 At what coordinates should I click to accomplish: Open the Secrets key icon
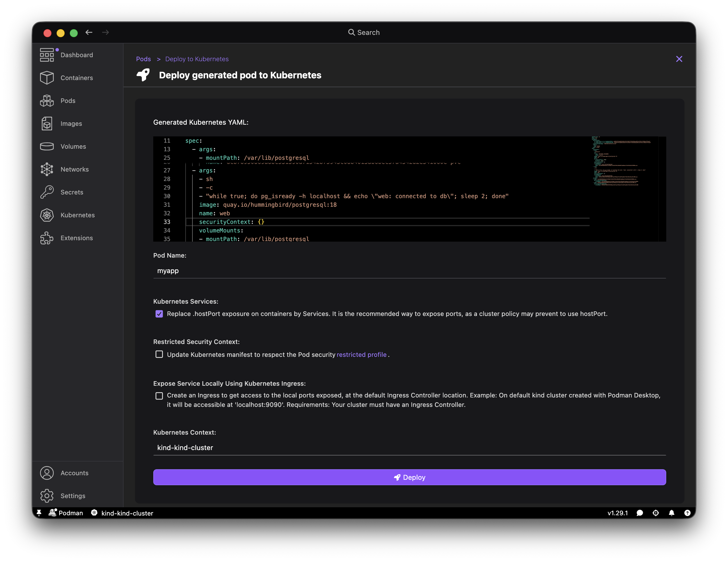click(47, 192)
